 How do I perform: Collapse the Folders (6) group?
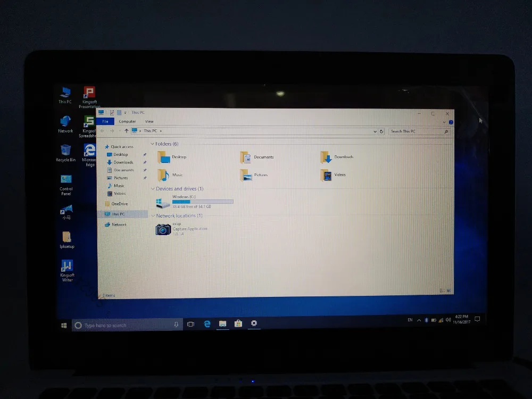152,144
